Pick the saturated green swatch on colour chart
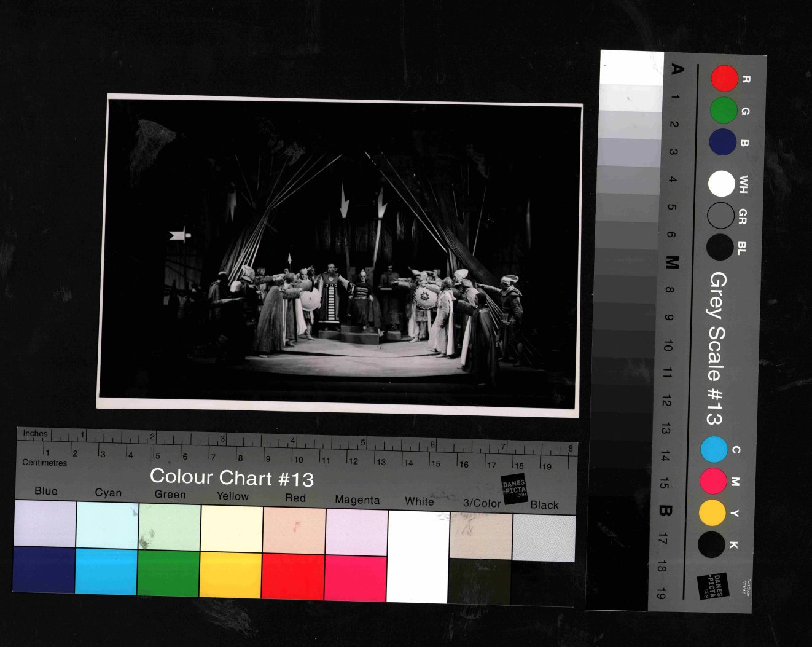Screen dimensions: 812x647 click(168, 573)
